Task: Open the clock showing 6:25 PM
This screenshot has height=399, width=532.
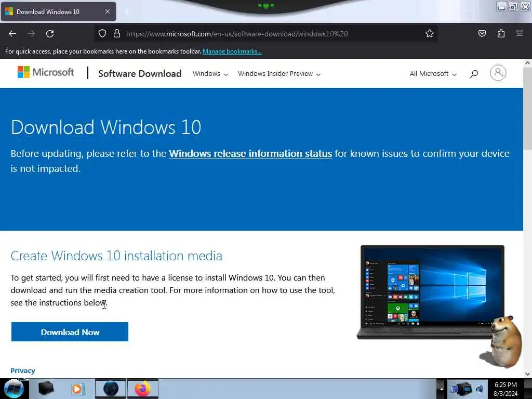Action: tap(506, 389)
